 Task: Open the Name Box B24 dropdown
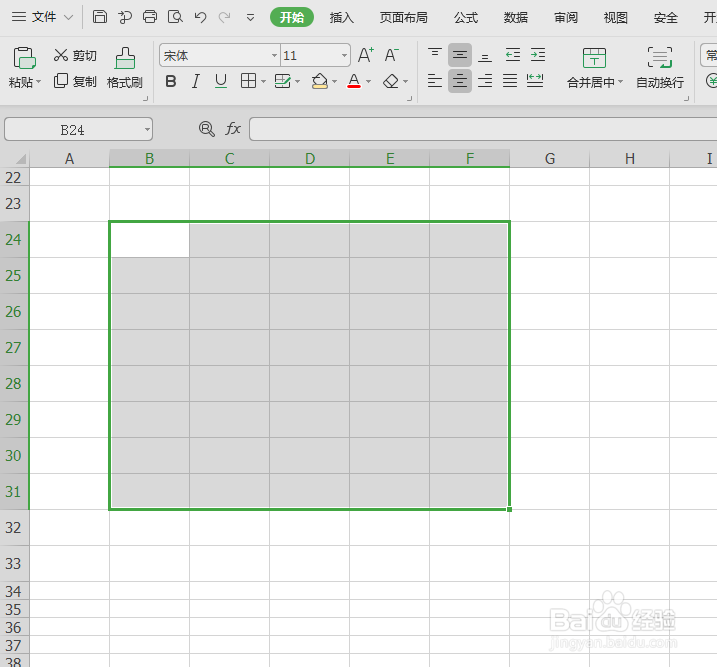click(147, 129)
